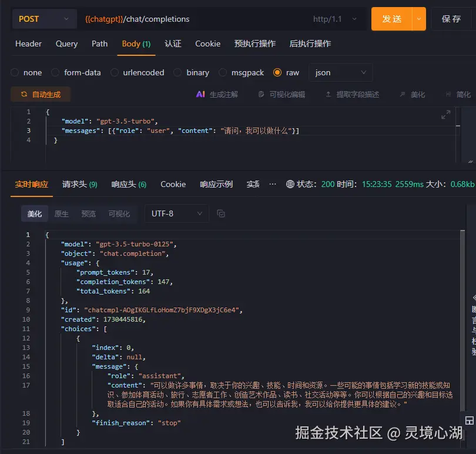The image size is (476, 454).
Task: Copy the response content icon
Action: 221,213
